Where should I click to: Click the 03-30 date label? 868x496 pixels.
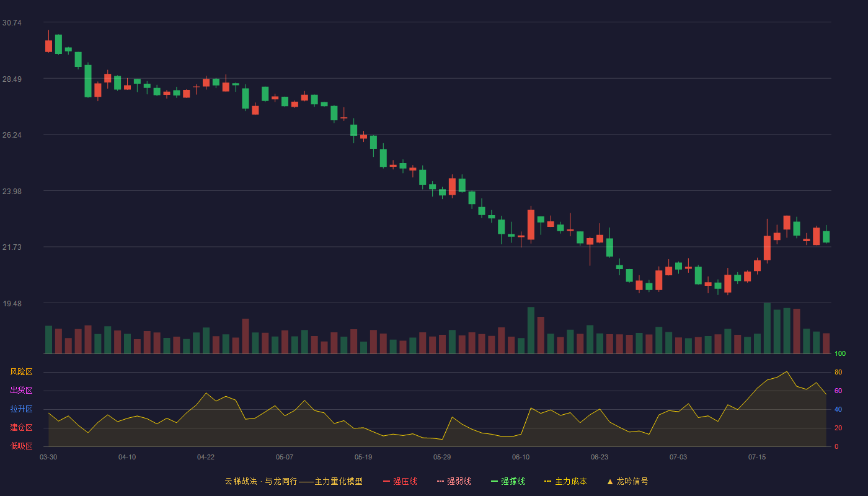48,457
